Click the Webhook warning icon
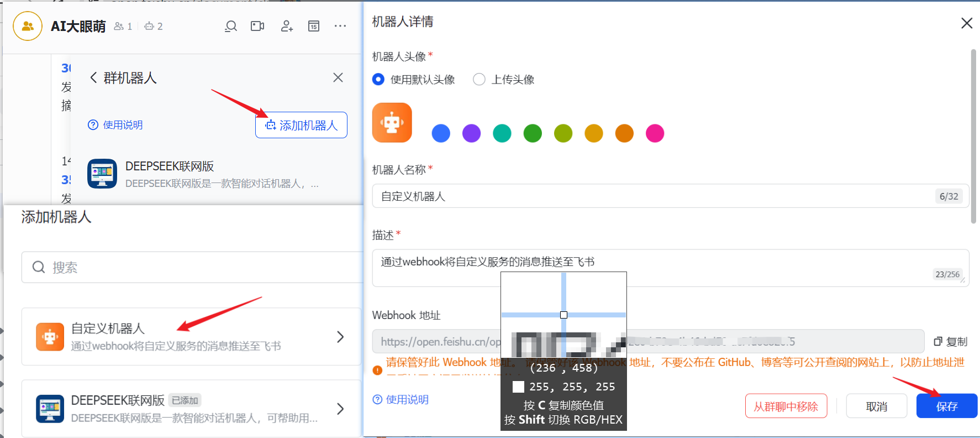Image resolution: width=980 pixels, height=438 pixels. [377, 370]
